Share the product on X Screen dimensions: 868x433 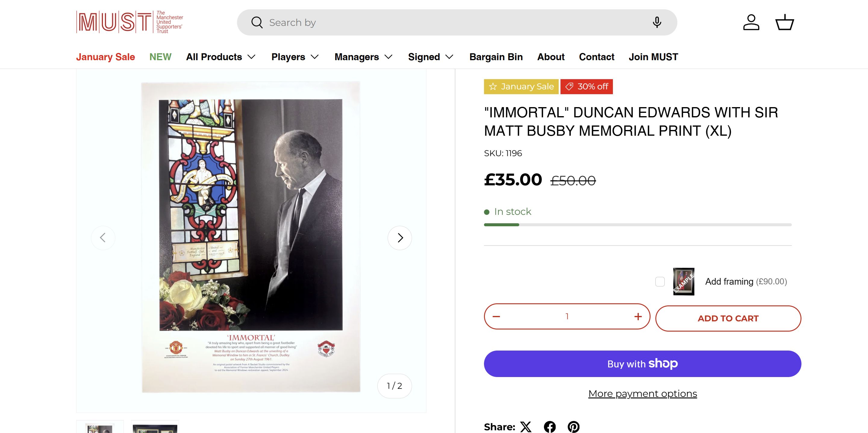tap(526, 427)
